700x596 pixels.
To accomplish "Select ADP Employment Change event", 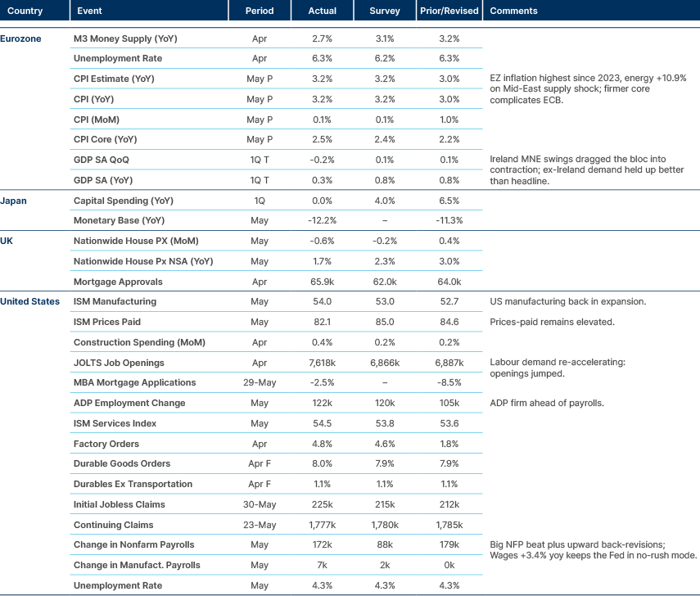I will point(129,403).
